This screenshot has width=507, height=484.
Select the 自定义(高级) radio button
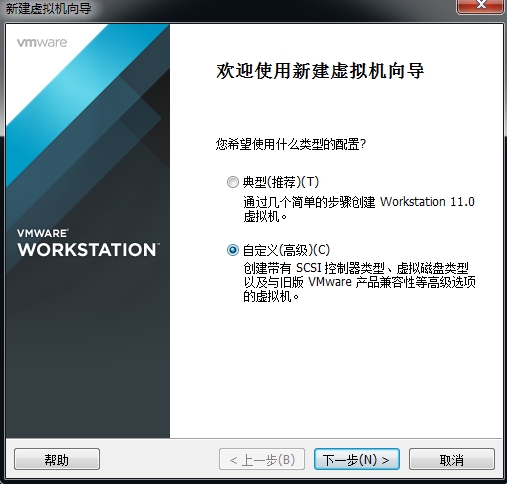coord(233,250)
